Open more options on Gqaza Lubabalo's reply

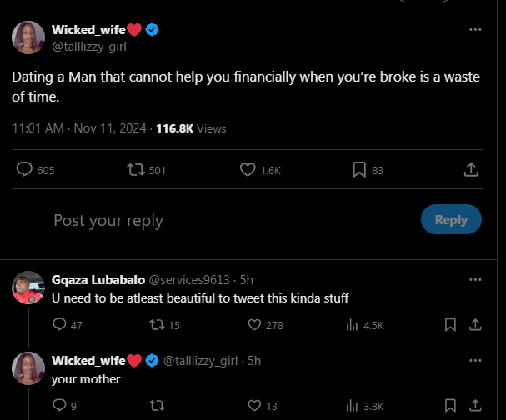coord(475,279)
